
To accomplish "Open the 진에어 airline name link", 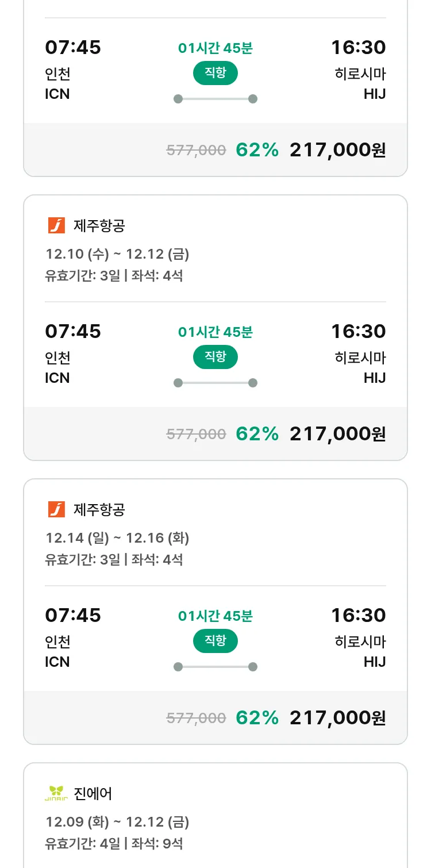I will click(93, 793).
